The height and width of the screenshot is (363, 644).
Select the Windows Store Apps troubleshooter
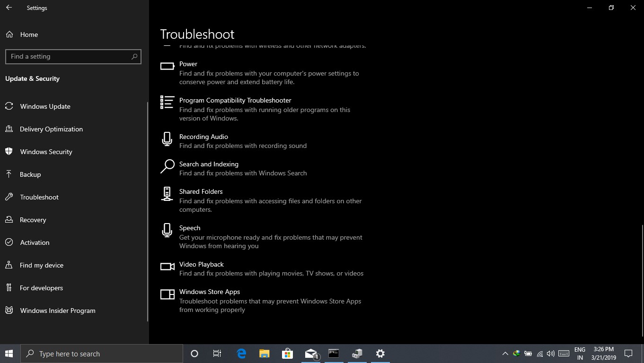coord(264,301)
